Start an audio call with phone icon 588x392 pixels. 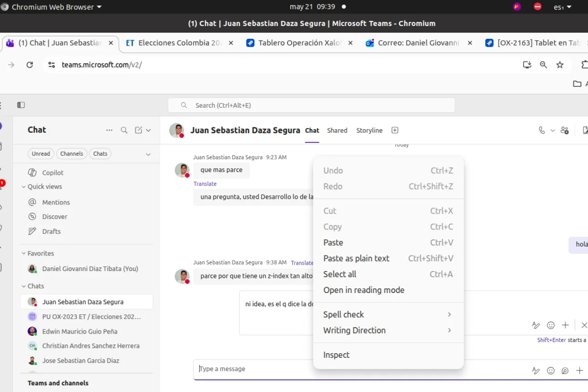pyautogui.click(x=542, y=130)
